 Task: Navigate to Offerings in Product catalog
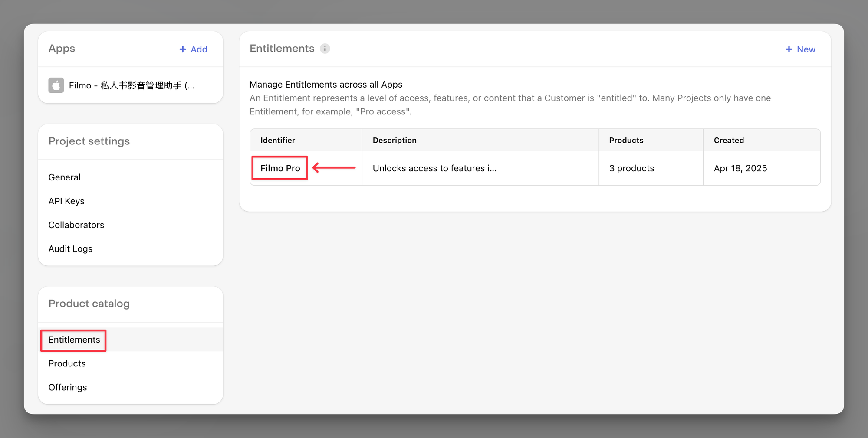coord(68,387)
